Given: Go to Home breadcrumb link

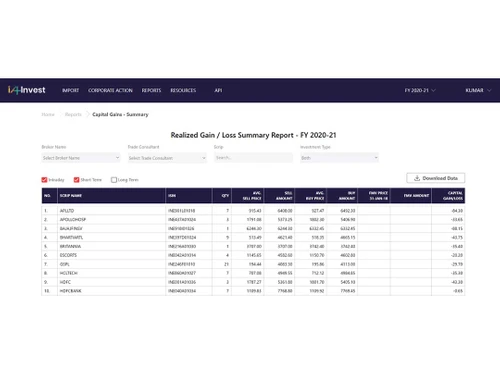Looking at the screenshot, I should pos(48,114).
